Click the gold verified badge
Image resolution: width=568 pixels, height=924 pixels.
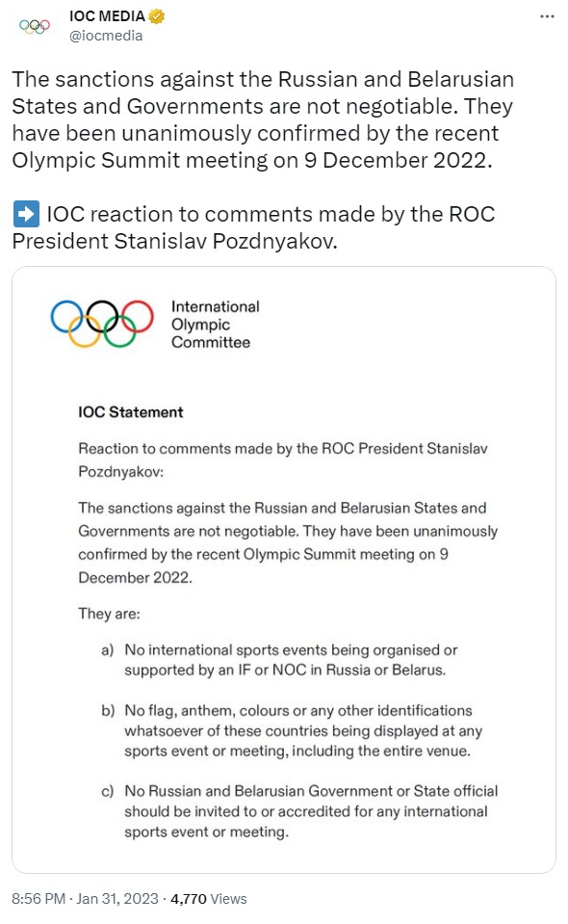pos(157,16)
